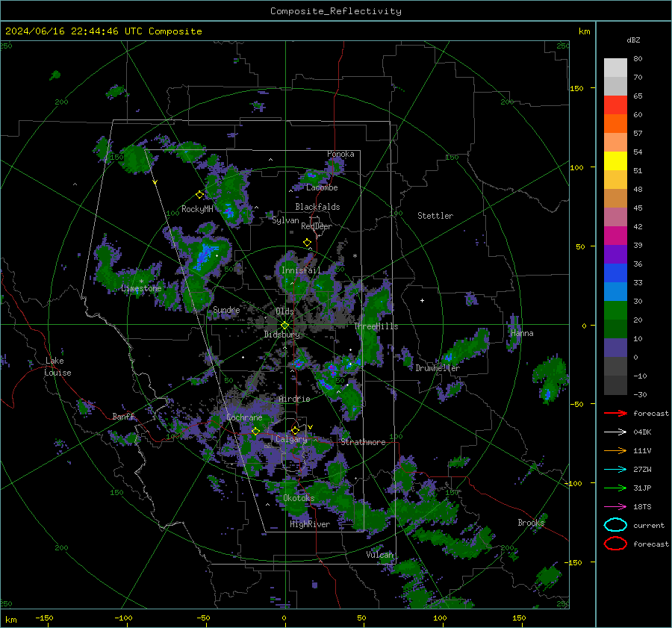Click the RedDeer city label

coord(317,226)
